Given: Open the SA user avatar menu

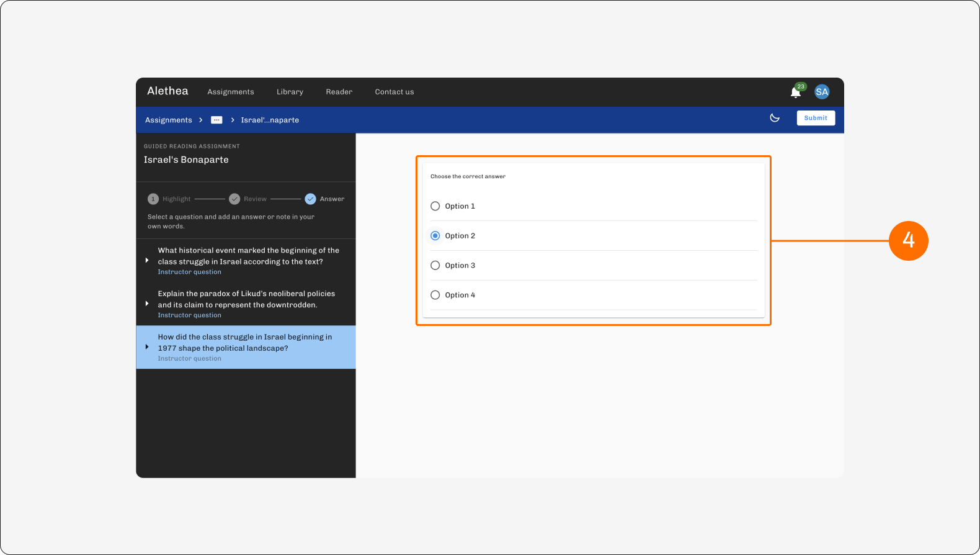Looking at the screenshot, I should (x=822, y=92).
